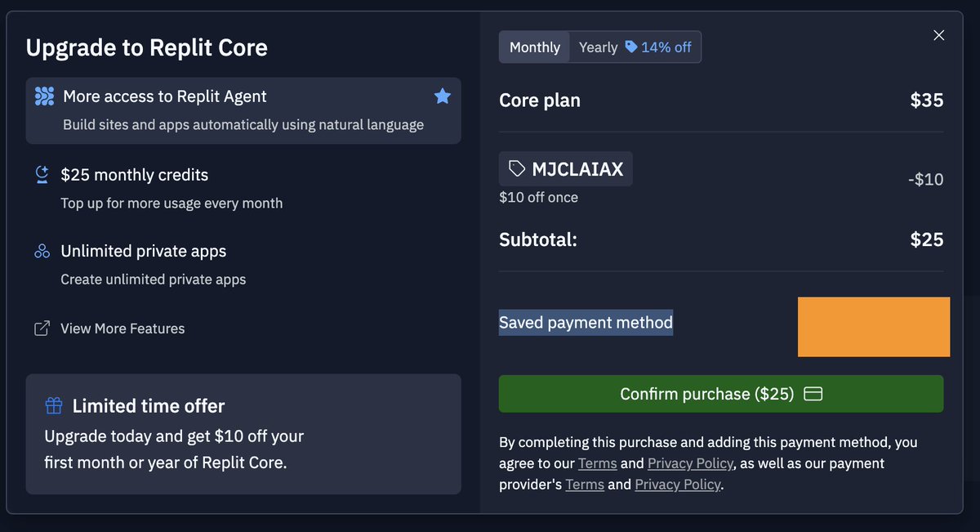This screenshot has width=980, height=532.
Task: Click the $25 subtotal amount
Action: click(x=927, y=239)
